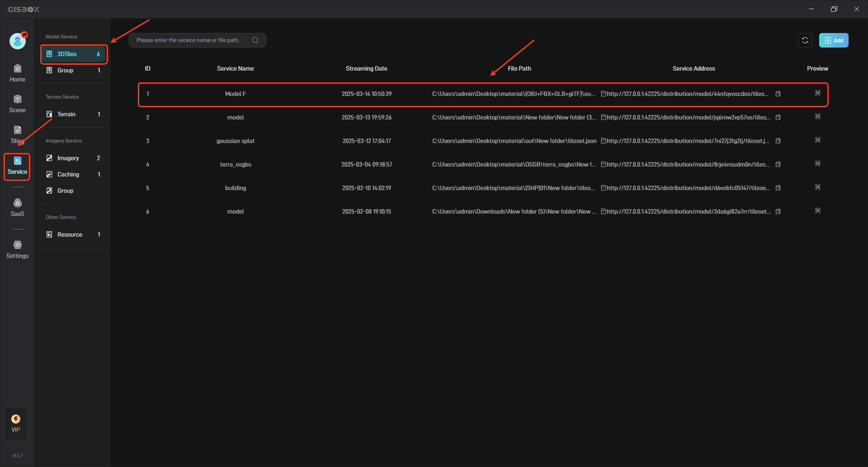
Task: Open the user avatar profile
Action: click(x=18, y=41)
